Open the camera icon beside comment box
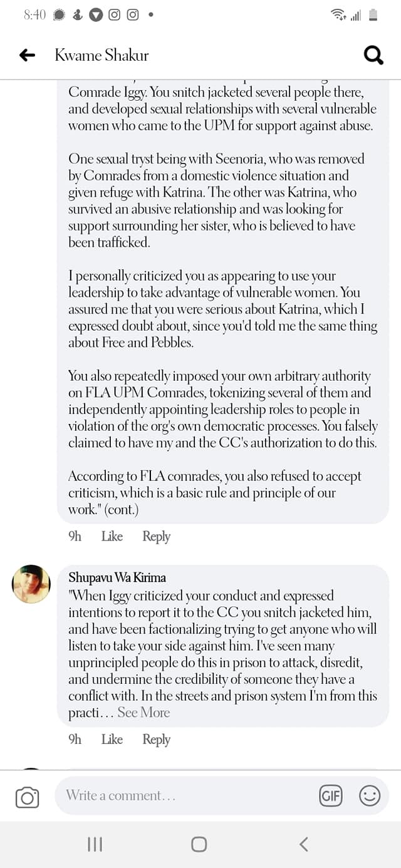The height and width of the screenshot is (868, 401). point(27,797)
